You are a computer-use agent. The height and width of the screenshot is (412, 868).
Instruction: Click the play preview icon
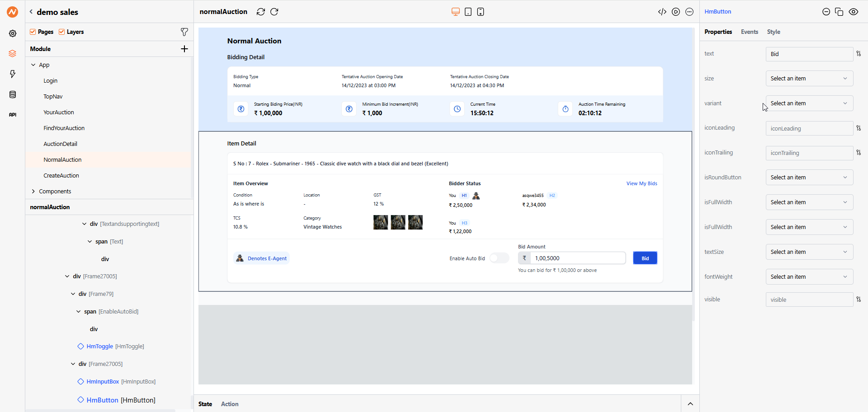tap(676, 12)
